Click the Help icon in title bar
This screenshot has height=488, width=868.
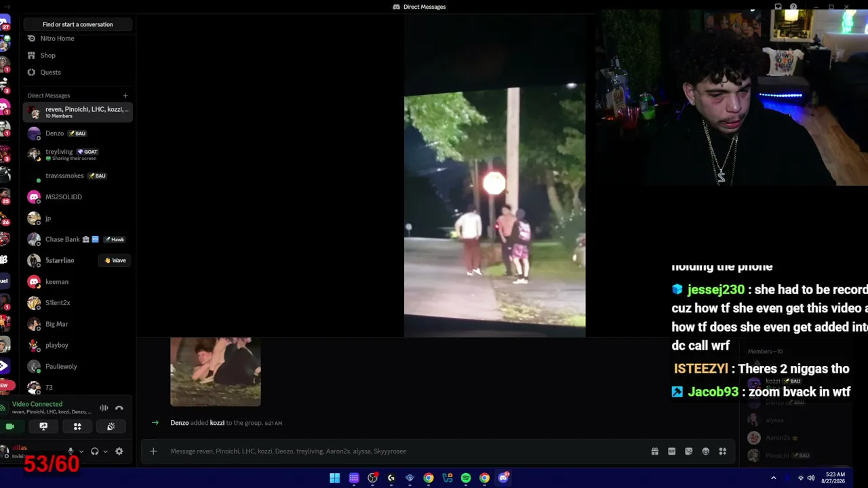pyautogui.click(x=793, y=7)
